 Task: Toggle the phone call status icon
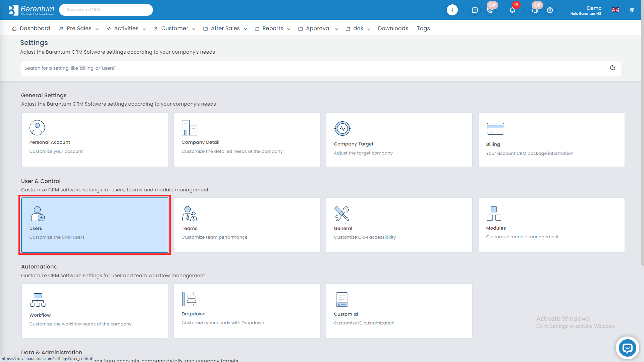click(x=490, y=10)
